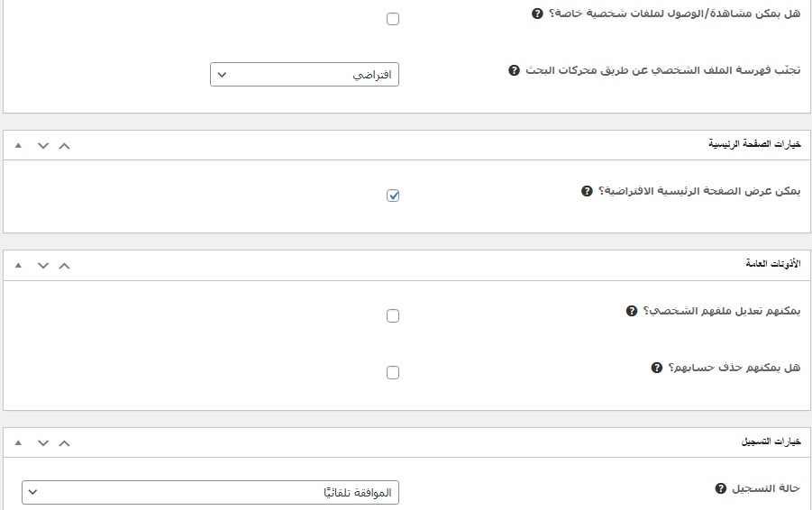
Task: Click help icon beside default homepage option
Action: 587,191
